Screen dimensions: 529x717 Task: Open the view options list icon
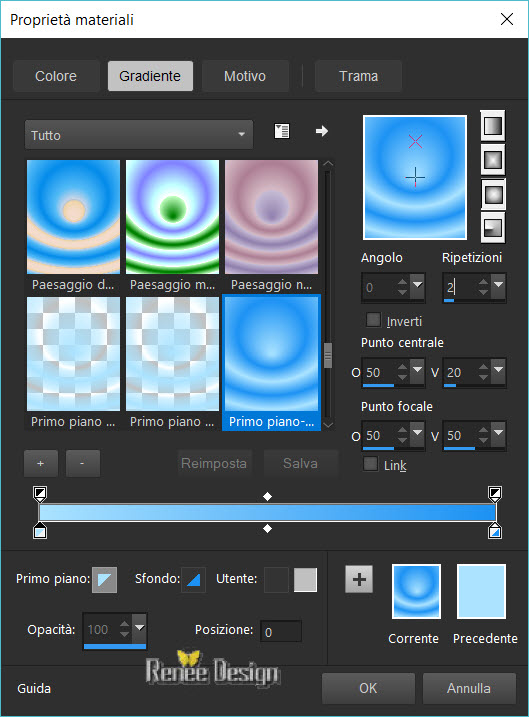point(282,131)
